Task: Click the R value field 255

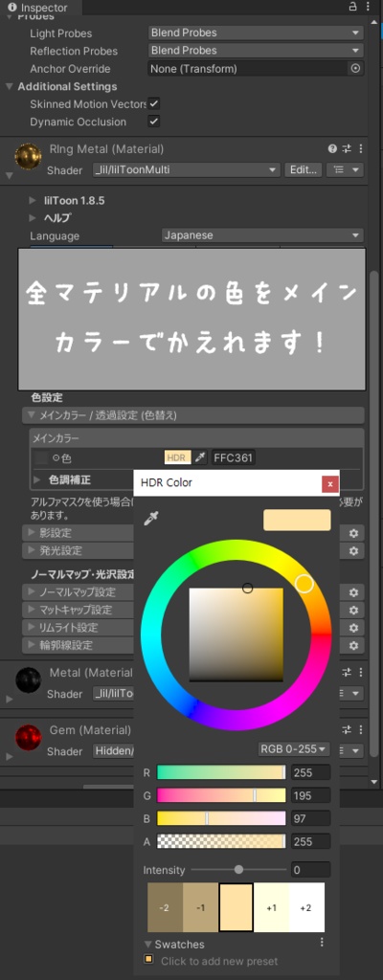Action: pyautogui.click(x=310, y=772)
